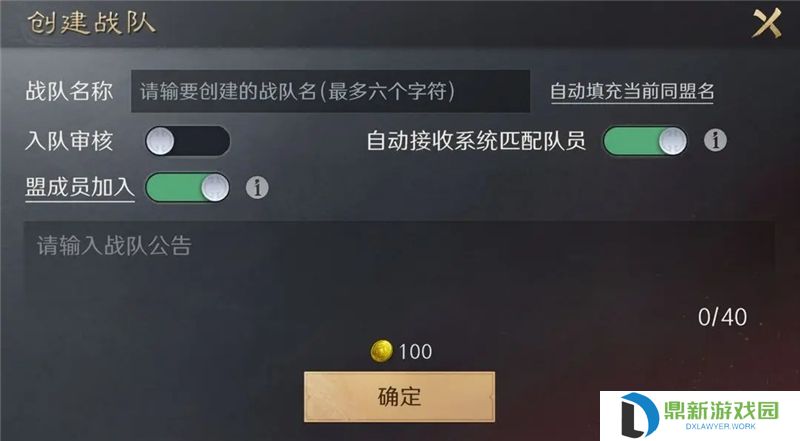This screenshot has height=441, width=800.
Task: Click the 0/40 character counter
Action: click(722, 317)
